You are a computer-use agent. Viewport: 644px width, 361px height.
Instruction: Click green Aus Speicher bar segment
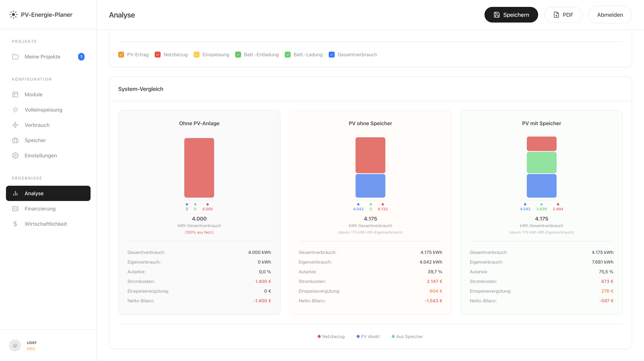coord(542,162)
